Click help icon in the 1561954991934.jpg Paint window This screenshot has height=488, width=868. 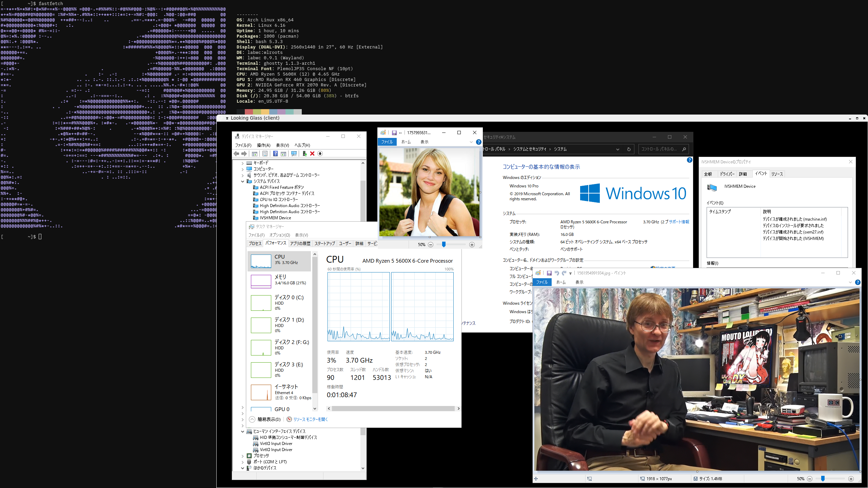click(858, 282)
